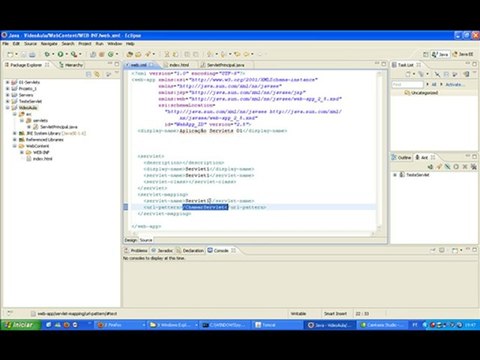The height and width of the screenshot is (360, 480).
Task: Expand the 01-Servlets project
Action: (x=7, y=82)
